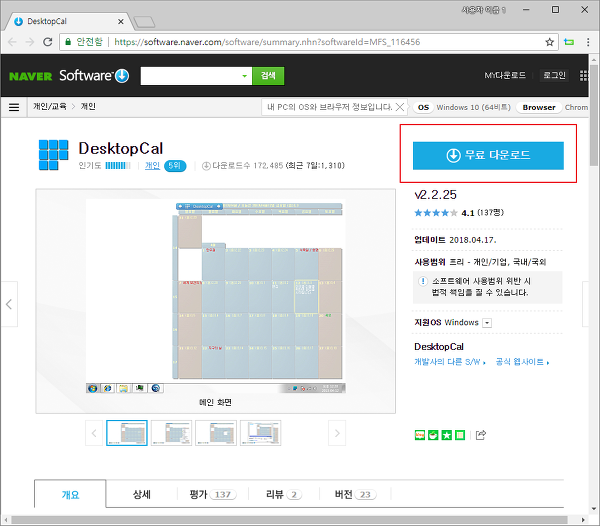Click the 5위 ranking badge

coord(175,166)
